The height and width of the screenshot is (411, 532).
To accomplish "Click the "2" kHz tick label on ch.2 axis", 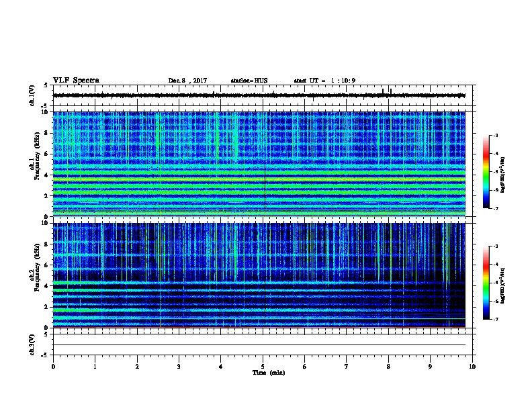I will [46, 307].
